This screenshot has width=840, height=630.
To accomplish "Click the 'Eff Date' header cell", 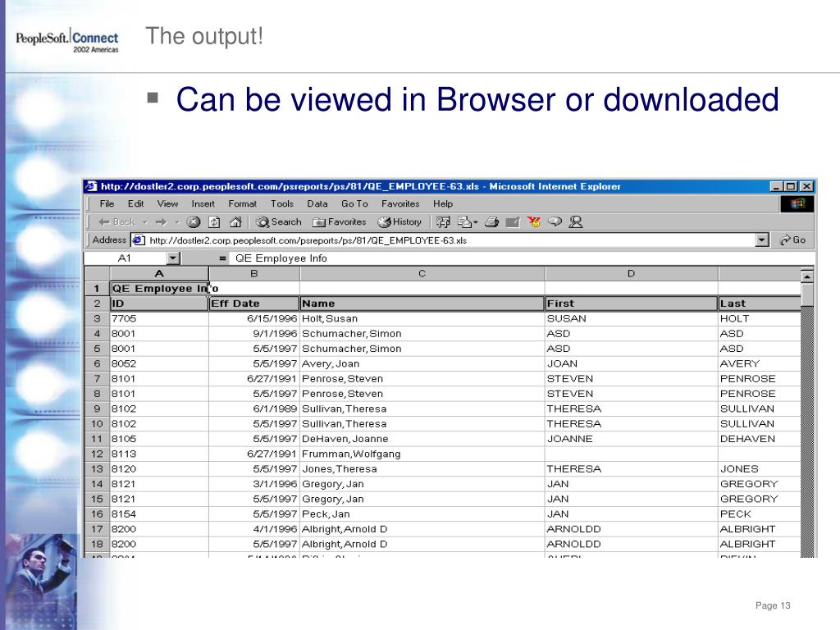I will click(254, 304).
